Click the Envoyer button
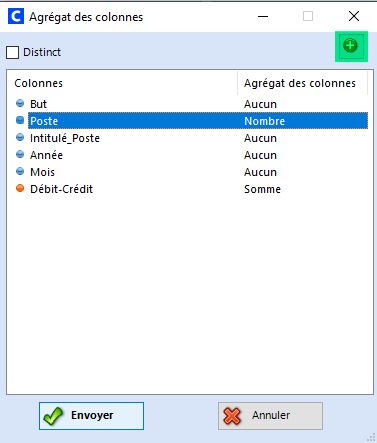Viewport: 377px width, 443px height. [91, 416]
